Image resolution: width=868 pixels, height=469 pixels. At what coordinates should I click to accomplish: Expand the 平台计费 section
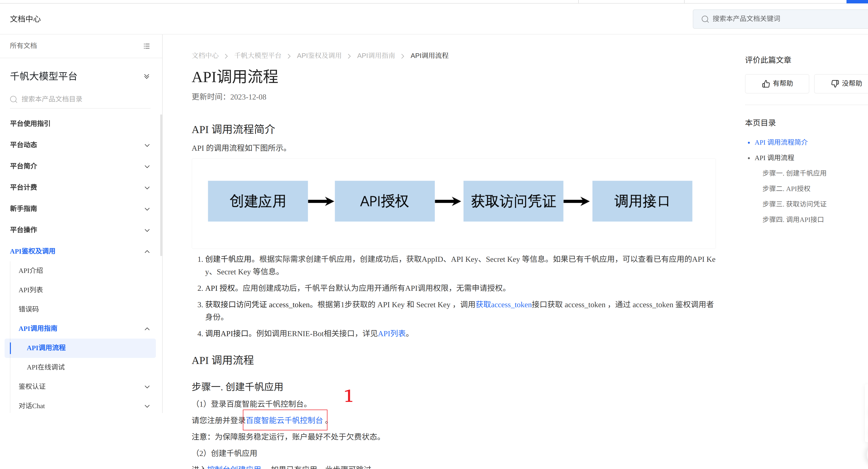147,188
